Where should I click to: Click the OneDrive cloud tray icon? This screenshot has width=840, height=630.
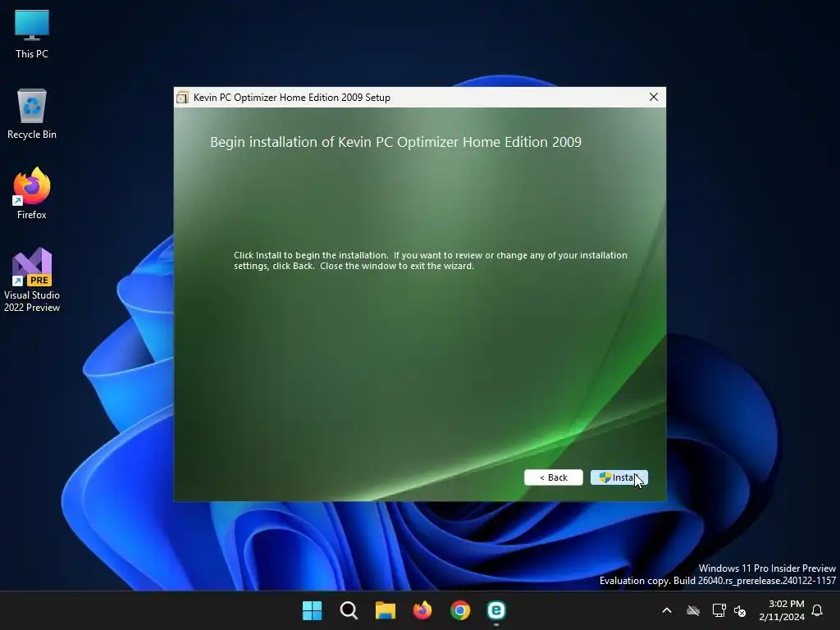pyautogui.click(x=693, y=610)
